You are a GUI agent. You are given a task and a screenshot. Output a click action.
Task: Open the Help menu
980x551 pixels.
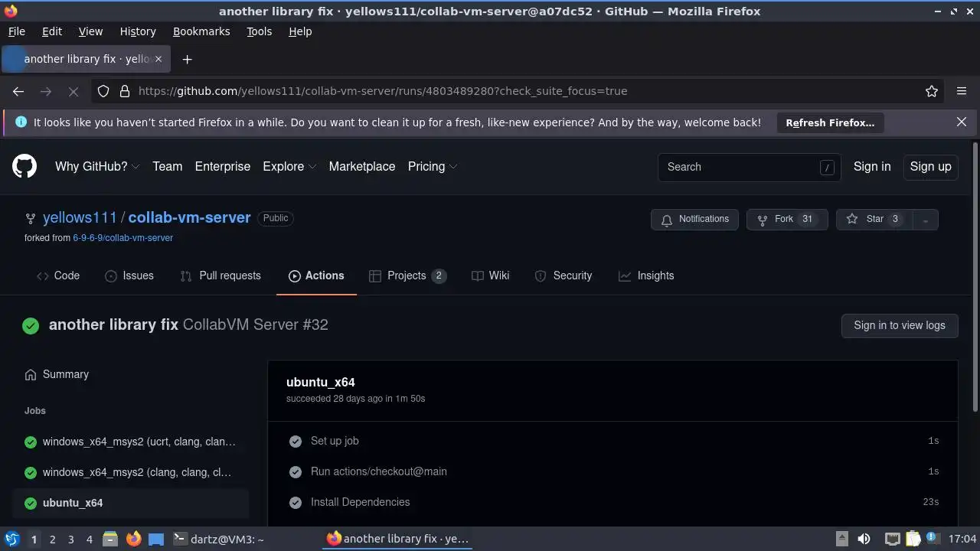[x=300, y=31]
